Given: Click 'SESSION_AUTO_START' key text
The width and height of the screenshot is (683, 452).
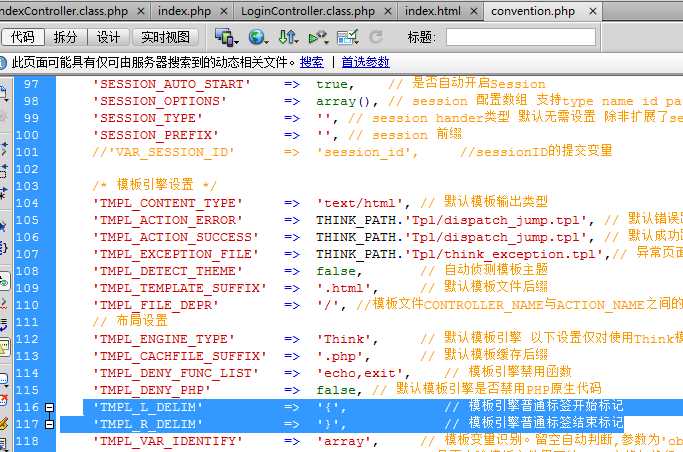Looking at the screenshot, I should [x=172, y=84].
